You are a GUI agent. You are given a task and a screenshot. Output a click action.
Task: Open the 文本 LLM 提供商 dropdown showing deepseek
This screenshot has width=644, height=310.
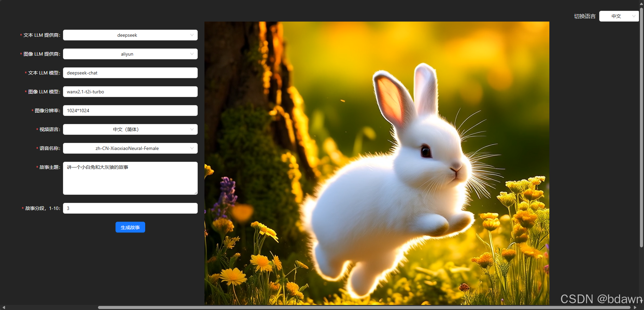pyautogui.click(x=130, y=35)
